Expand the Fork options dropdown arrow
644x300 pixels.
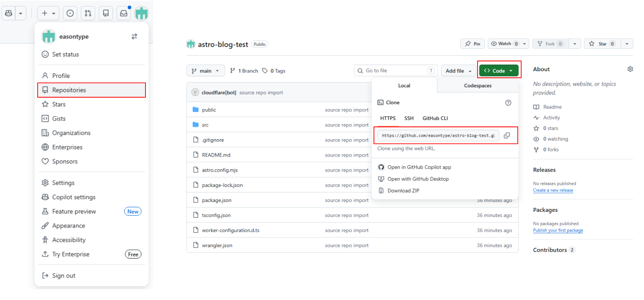point(575,43)
